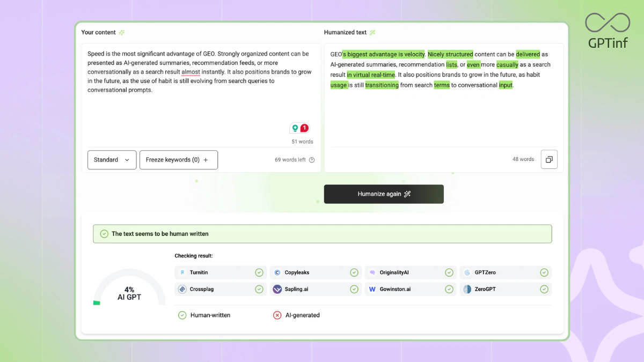The image size is (644, 362).
Task: Click inside the Your content text area
Action: 201,107
